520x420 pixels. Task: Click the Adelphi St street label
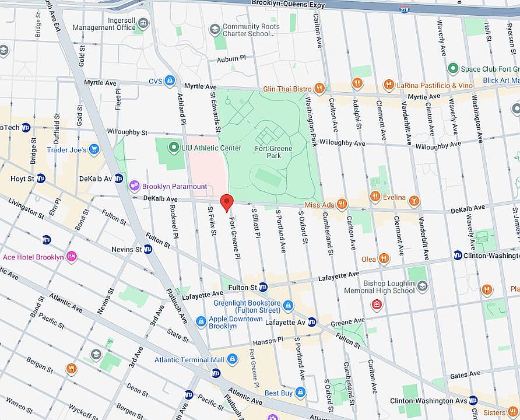tap(357, 114)
